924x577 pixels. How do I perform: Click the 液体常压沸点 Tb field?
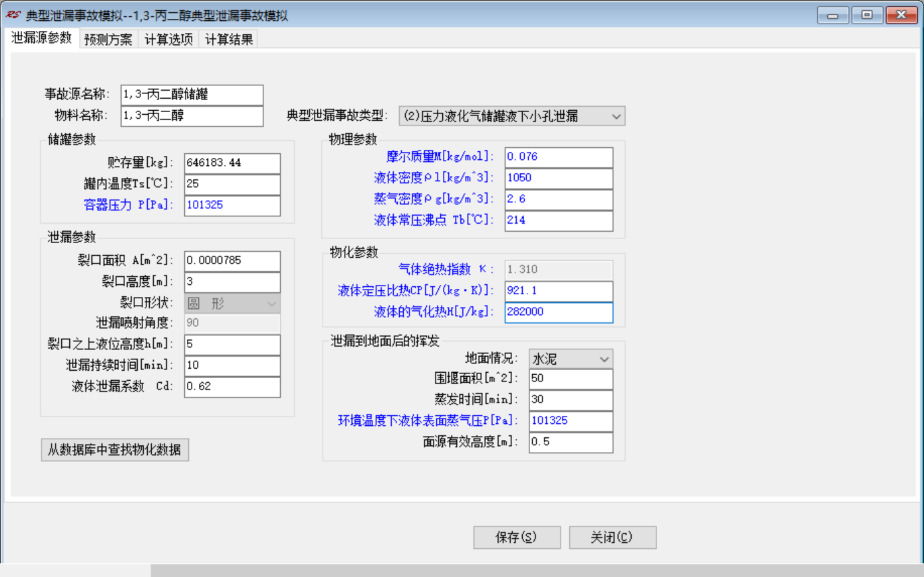(x=559, y=220)
